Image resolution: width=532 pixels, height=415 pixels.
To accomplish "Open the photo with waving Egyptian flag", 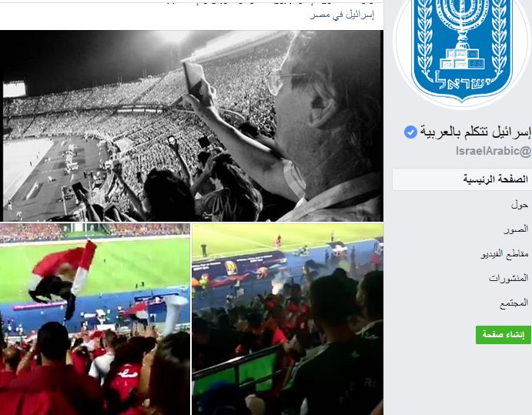I will 95,319.
